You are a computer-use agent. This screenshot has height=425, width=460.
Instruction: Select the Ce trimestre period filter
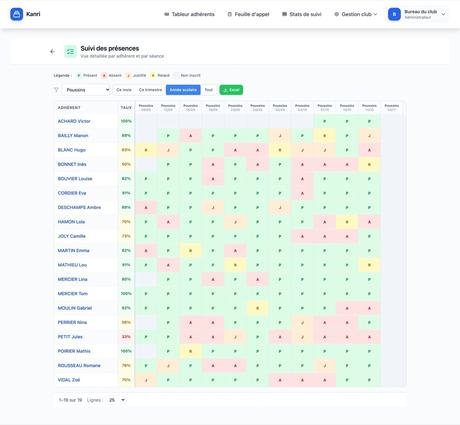tap(150, 90)
